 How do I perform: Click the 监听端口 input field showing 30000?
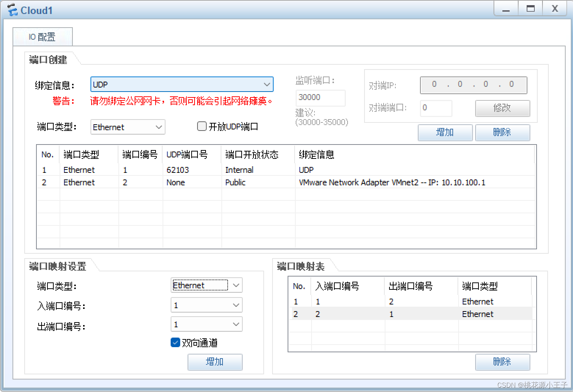tap(320, 97)
